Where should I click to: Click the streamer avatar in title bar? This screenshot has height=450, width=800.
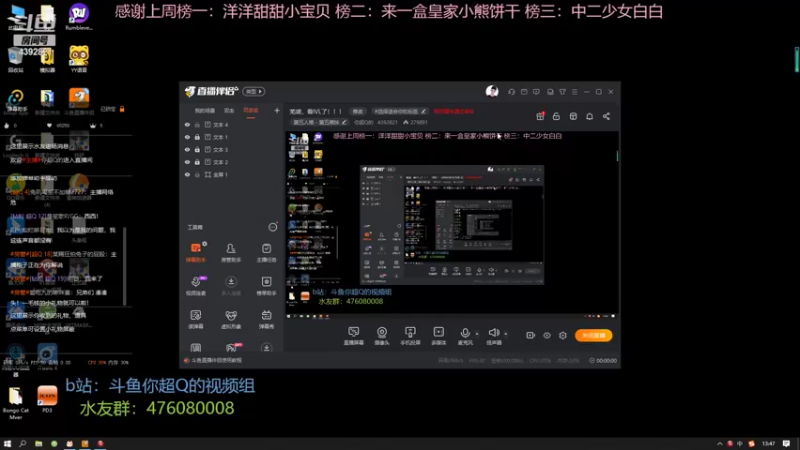point(492,91)
